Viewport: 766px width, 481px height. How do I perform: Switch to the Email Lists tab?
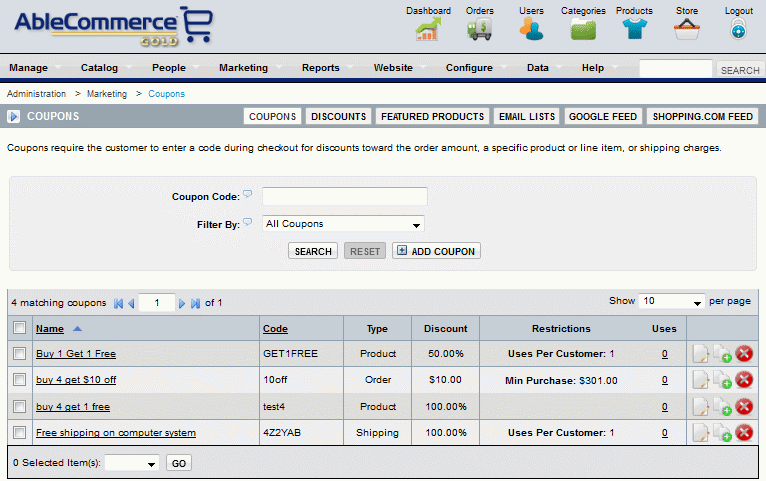(x=527, y=117)
